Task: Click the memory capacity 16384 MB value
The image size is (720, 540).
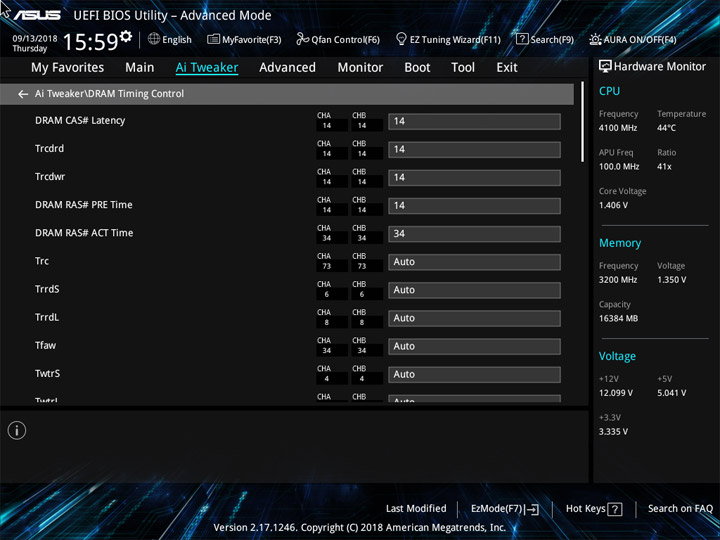Action: point(618,318)
